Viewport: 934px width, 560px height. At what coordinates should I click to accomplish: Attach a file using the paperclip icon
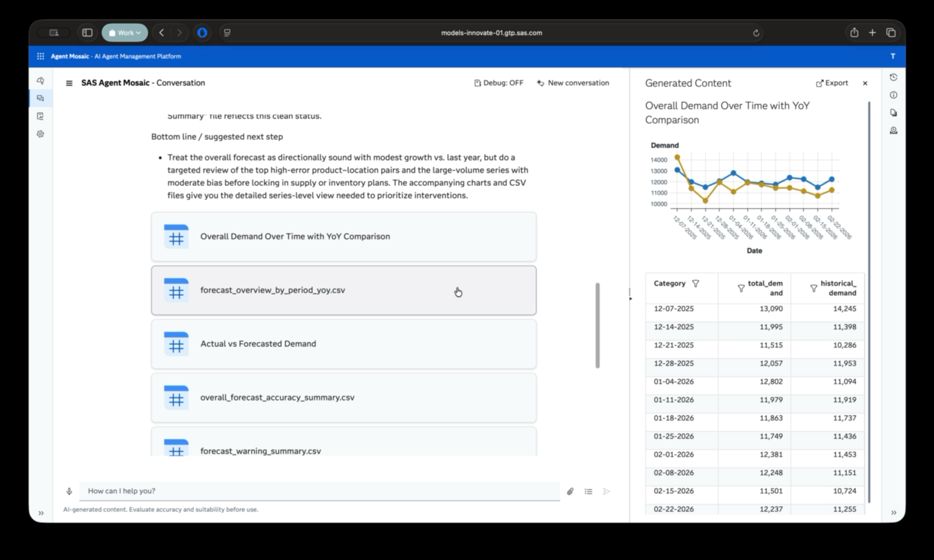(570, 491)
